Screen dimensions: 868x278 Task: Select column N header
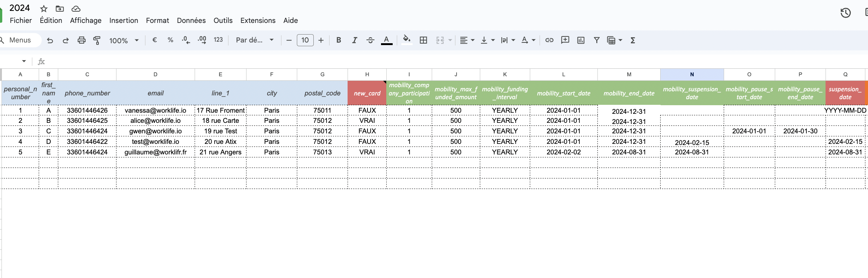[x=692, y=74]
